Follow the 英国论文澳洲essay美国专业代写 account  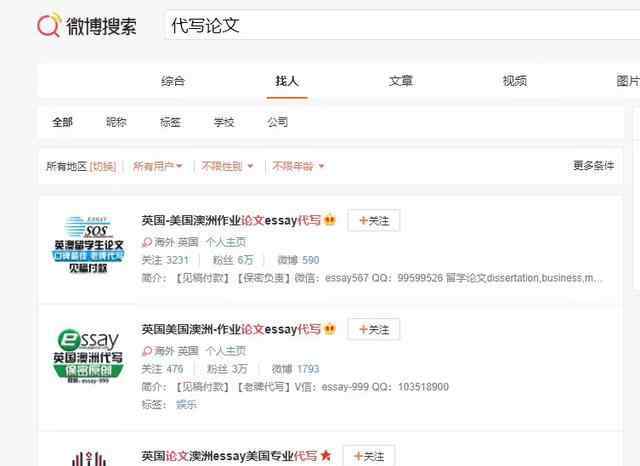pos(369,456)
